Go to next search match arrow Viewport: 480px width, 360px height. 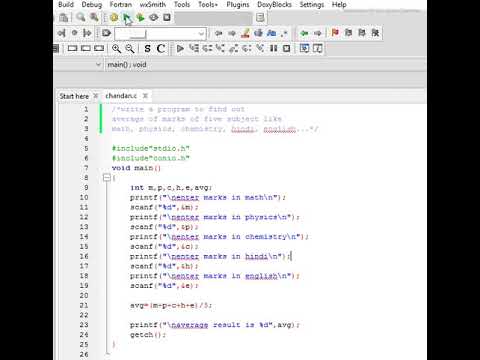click(232, 33)
